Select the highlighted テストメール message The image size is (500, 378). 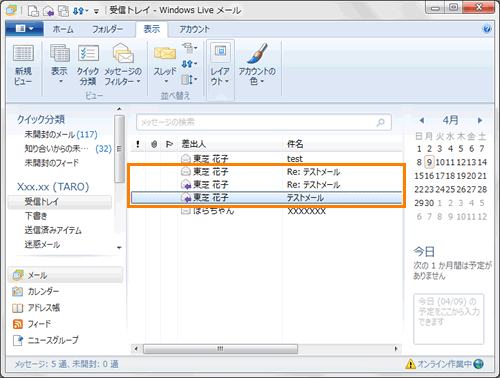(267, 198)
